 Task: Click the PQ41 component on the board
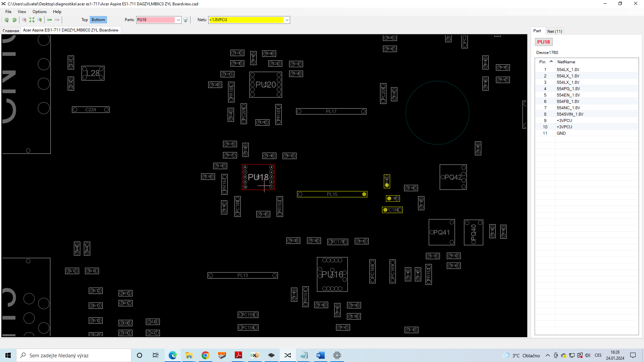tap(442, 232)
